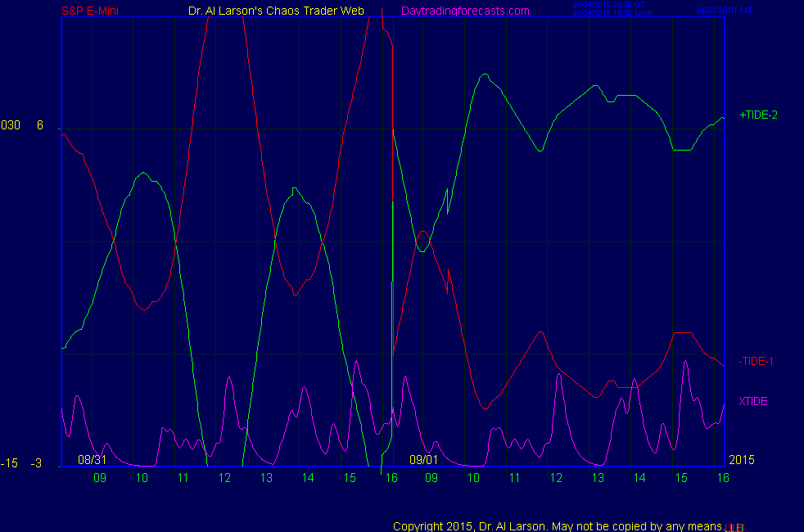
Task: Click the 09 hour label below 08/31
Action: click(x=100, y=478)
